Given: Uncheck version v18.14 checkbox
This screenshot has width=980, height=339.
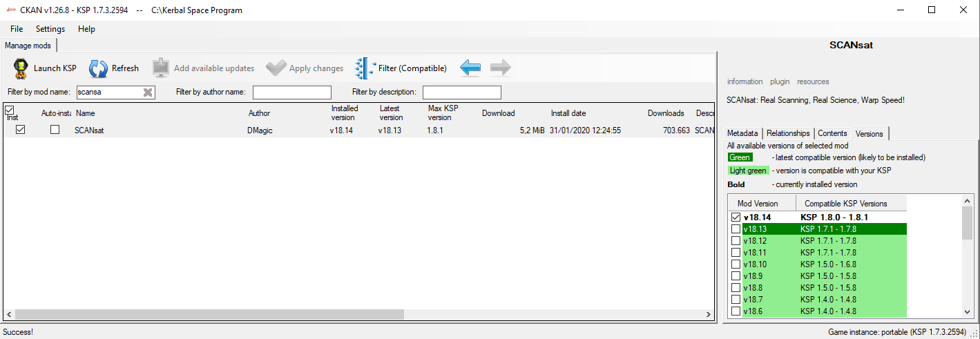Looking at the screenshot, I should (x=736, y=217).
